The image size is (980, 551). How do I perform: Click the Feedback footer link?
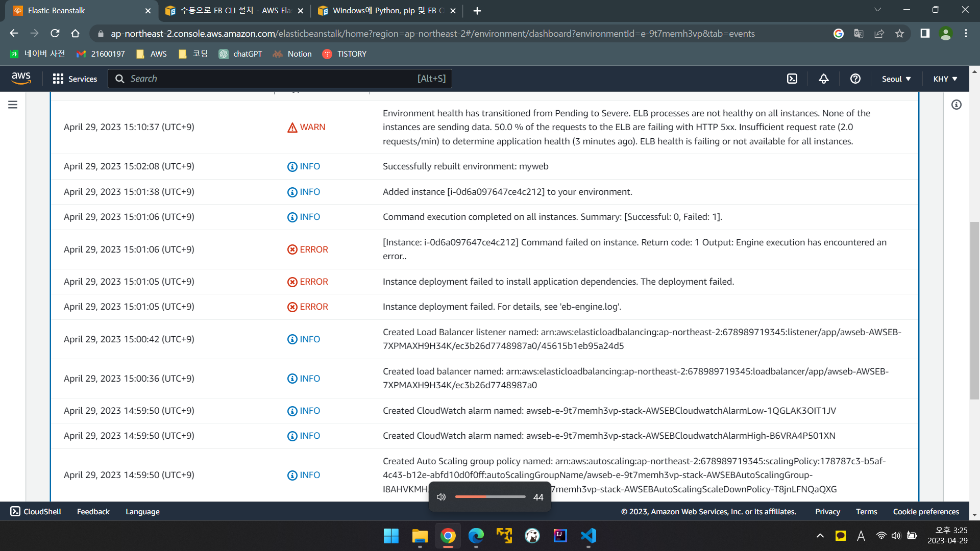pyautogui.click(x=93, y=511)
